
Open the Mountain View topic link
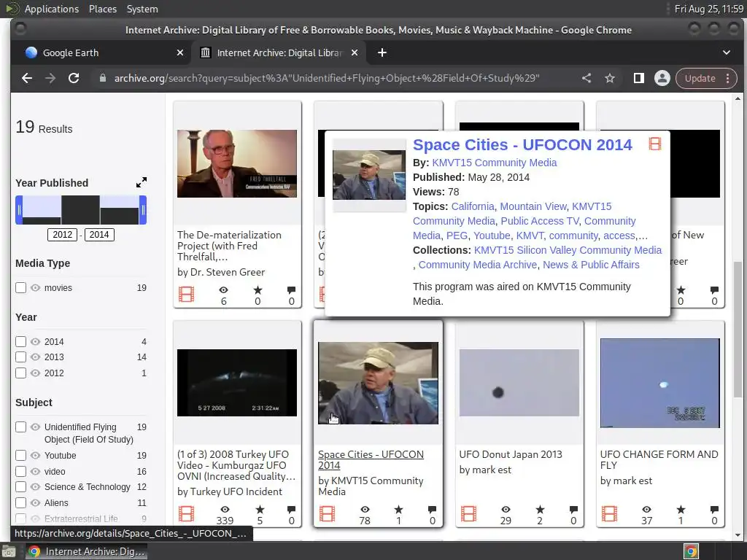pyautogui.click(x=533, y=206)
